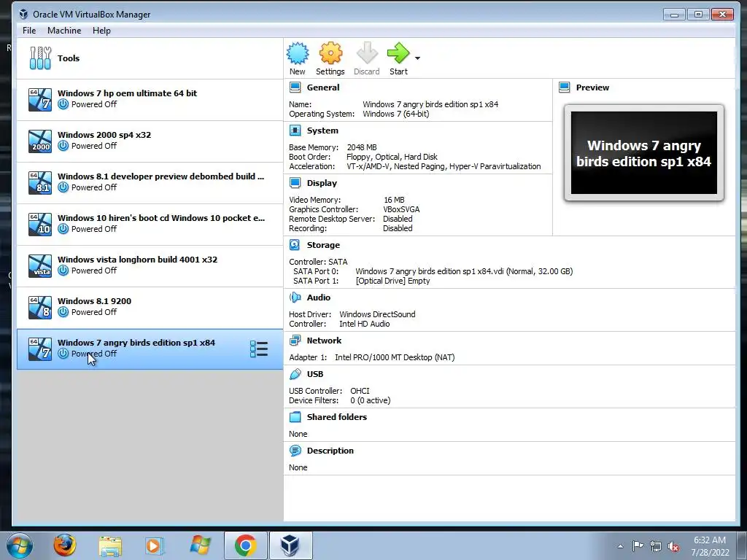Click VirtualBox taskbar button
The image size is (747, 560).
[x=290, y=545]
